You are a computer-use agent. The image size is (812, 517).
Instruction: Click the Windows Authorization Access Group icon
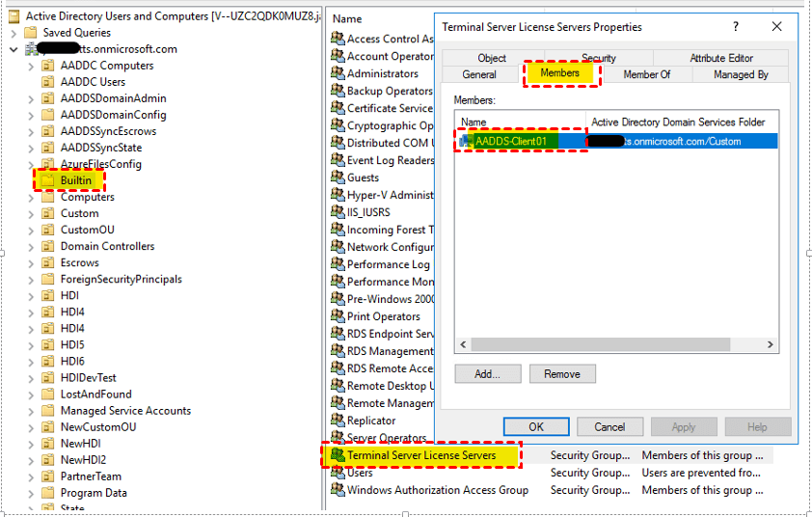tap(338, 489)
